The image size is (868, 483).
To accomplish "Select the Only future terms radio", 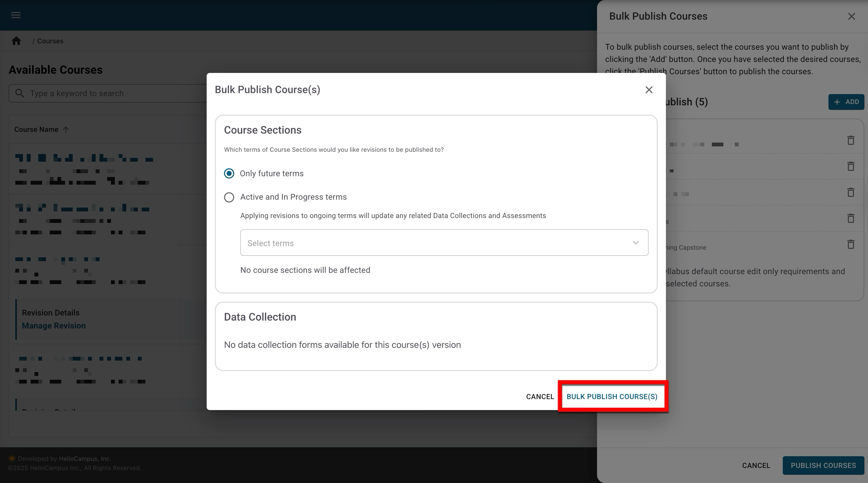I will [x=229, y=173].
